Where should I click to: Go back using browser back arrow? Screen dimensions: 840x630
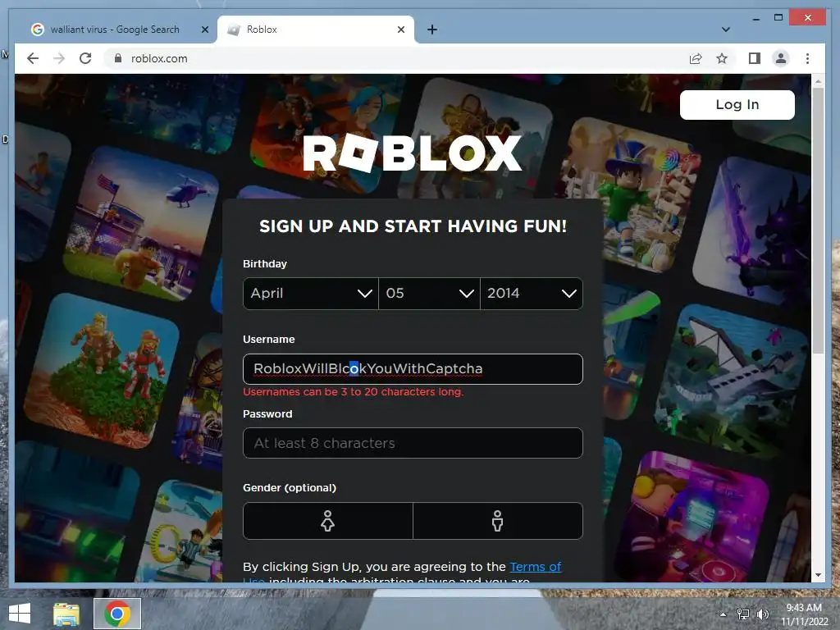33,58
